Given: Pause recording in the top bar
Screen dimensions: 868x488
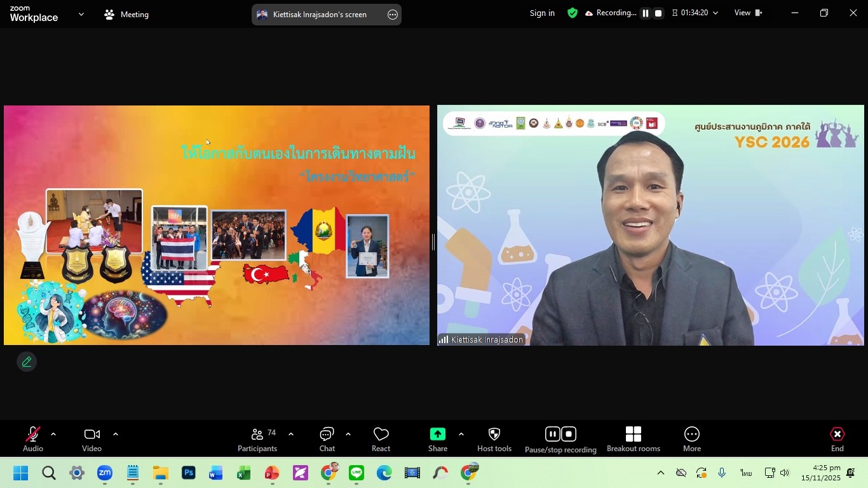Looking at the screenshot, I should pos(645,13).
